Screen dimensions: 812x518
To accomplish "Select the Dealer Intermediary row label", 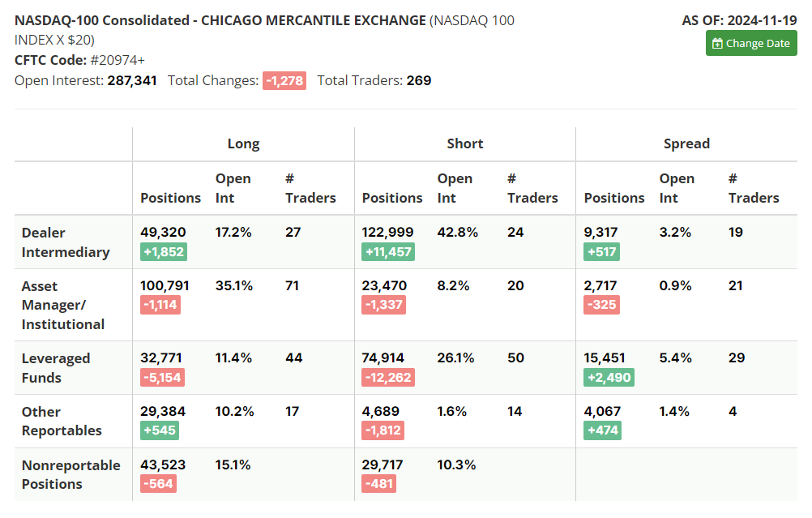I will pos(66,242).
